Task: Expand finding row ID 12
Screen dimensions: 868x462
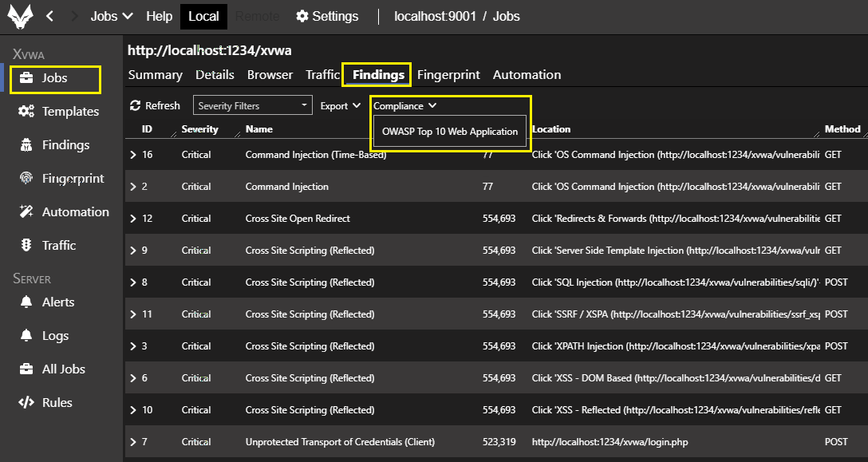Action: pos(133,219)
